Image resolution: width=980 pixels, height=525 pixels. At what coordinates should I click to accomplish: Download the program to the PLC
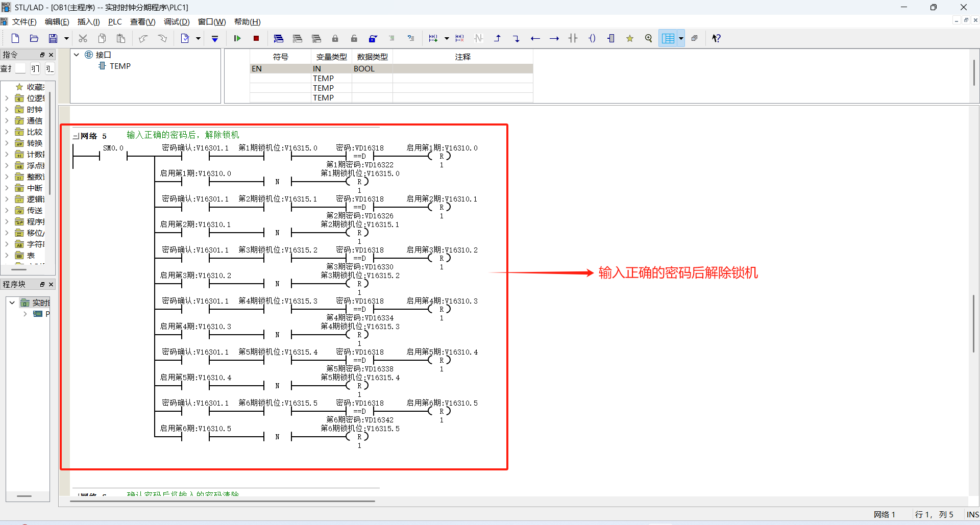pos(215,38)
